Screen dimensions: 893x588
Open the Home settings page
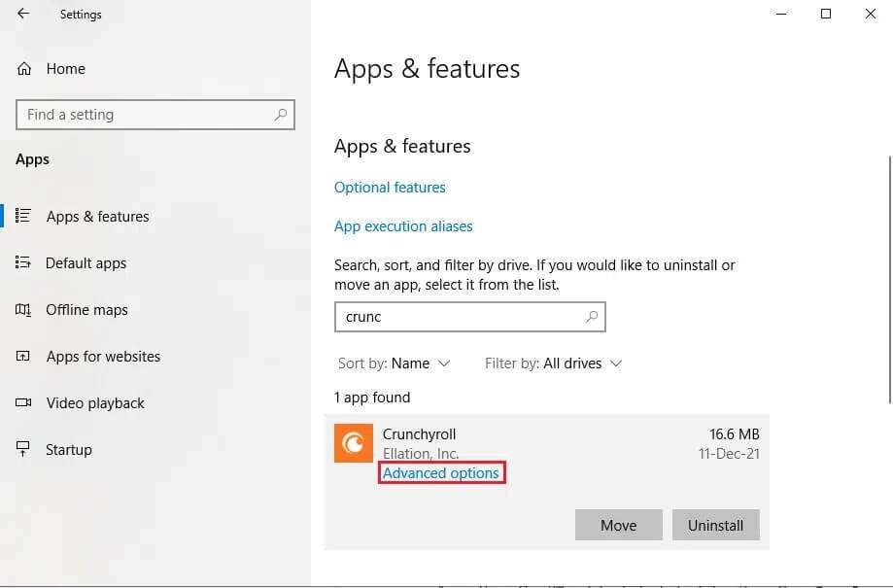pos(65,69)
